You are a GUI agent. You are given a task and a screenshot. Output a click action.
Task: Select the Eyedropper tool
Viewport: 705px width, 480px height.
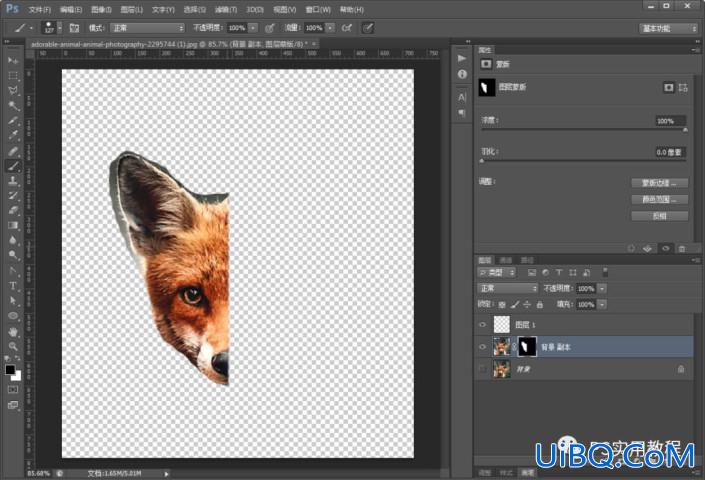[x=13, y=135]
